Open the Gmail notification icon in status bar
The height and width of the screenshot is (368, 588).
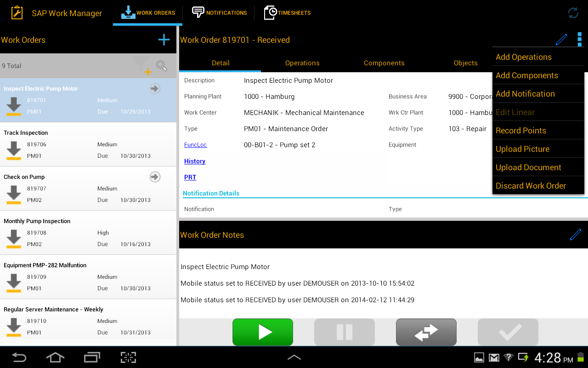click(x=493, y=357)
